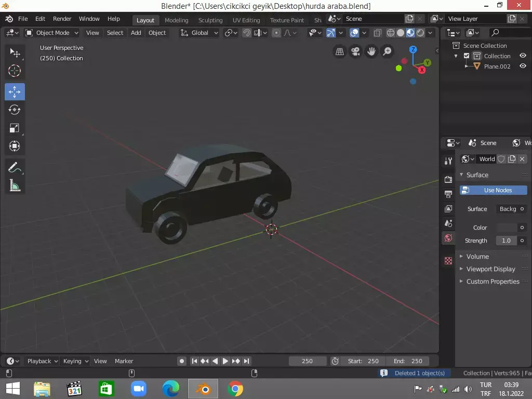Viewport: 532px width, 399px height.
Task: Click the Use Nodes button
Action: (x=493, y=190)
